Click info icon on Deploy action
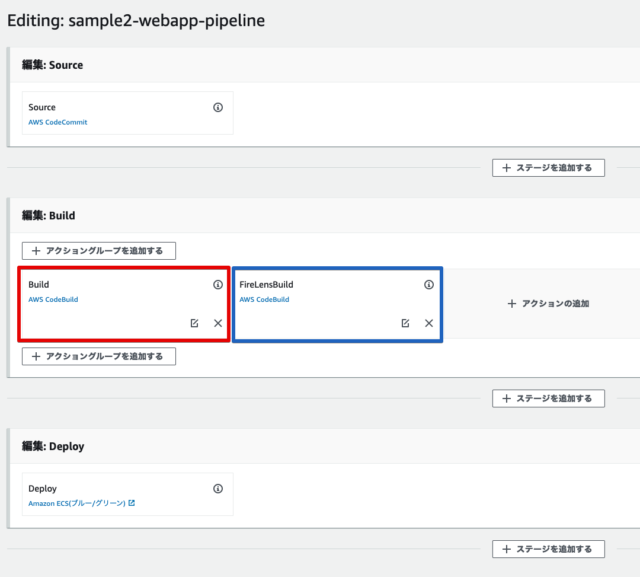 [x=218, y=488]
